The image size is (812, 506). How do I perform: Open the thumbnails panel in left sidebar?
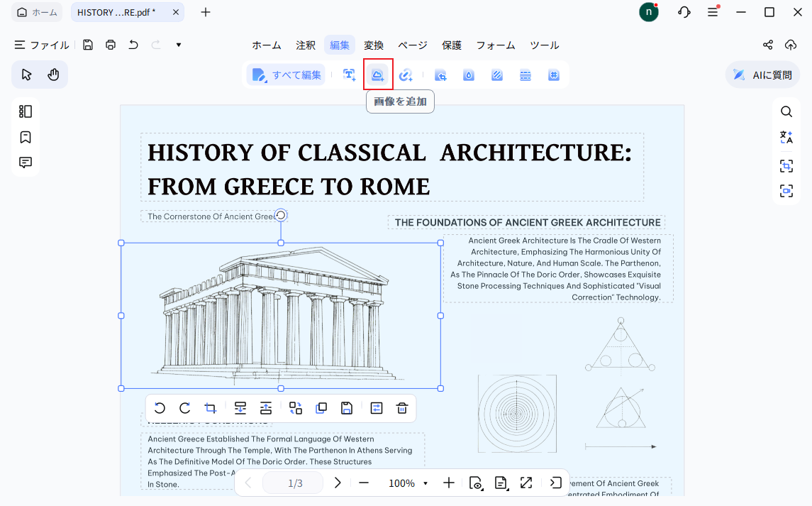coord(26,111)
